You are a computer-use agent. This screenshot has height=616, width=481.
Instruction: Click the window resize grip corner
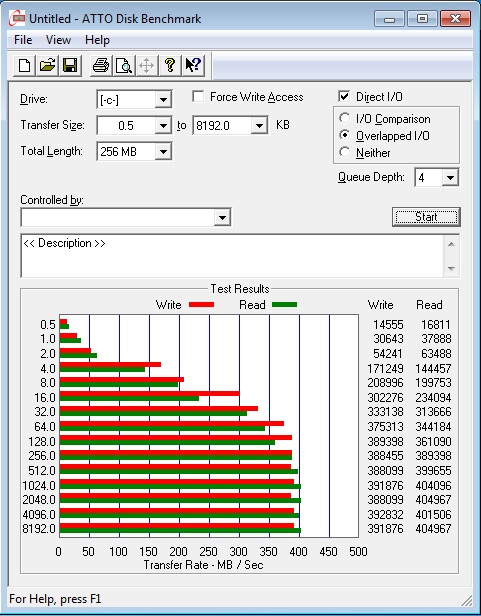tap(466, 600)
